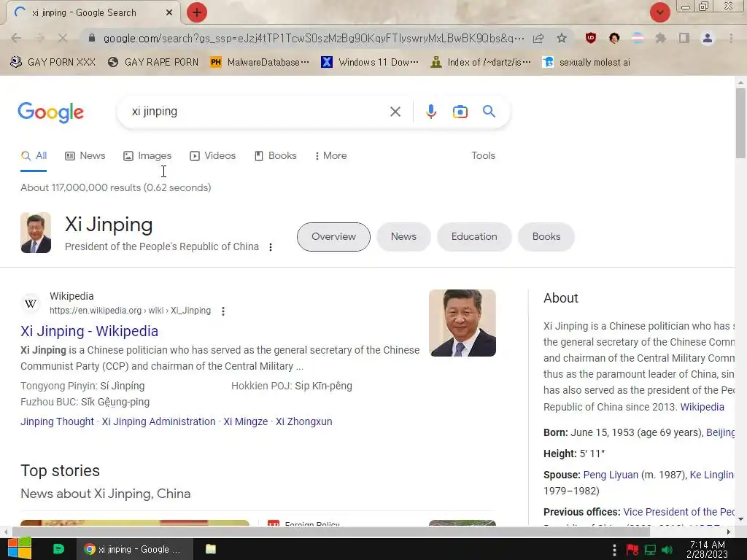Open the Jinping Thought sitelink
Screen dimensions: 747x560
[57, 421]
